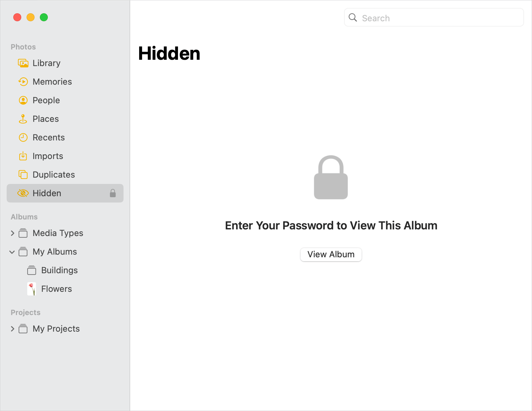Click the People sidebar icon
Viewport: 532px width, 411px height.
pos(23,100)
